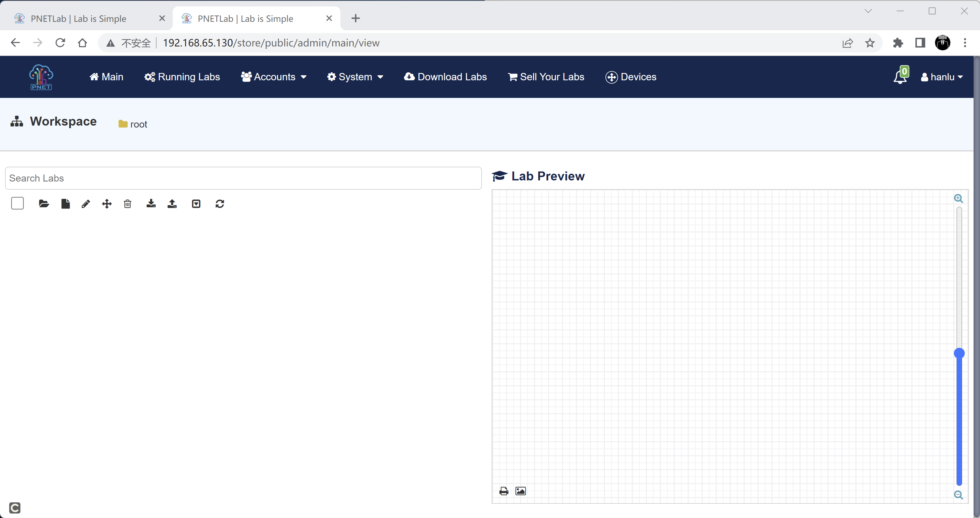Screen dimensions: 980x518
Task: Open a new browser tab
Action: (355, 18)
